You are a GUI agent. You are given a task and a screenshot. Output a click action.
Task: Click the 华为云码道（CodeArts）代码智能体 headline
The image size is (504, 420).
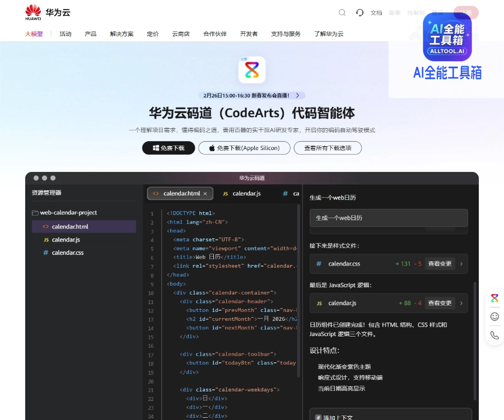click(251, 113)
